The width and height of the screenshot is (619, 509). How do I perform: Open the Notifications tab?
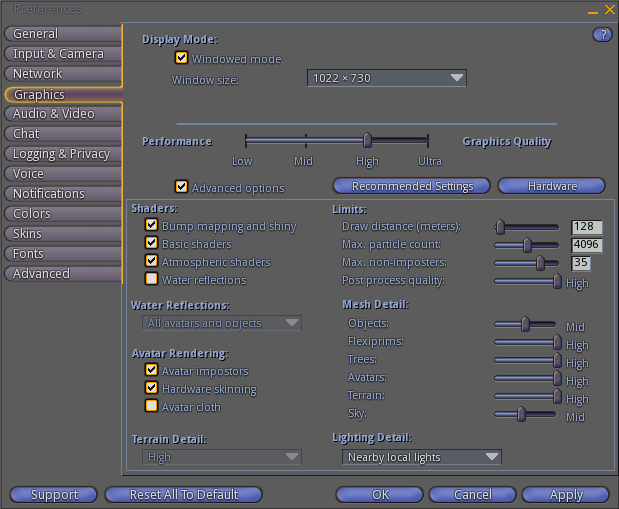point(63,193)
